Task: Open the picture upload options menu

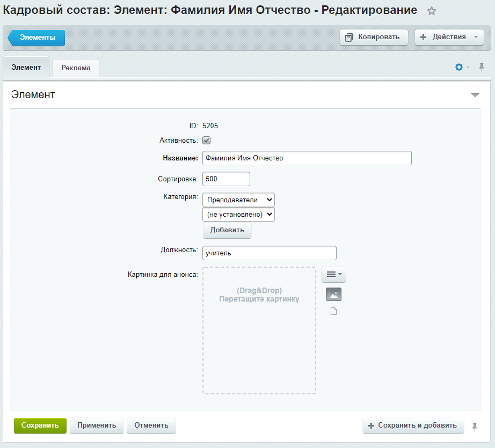Action: pyautogui.click(x=334, y=275)
